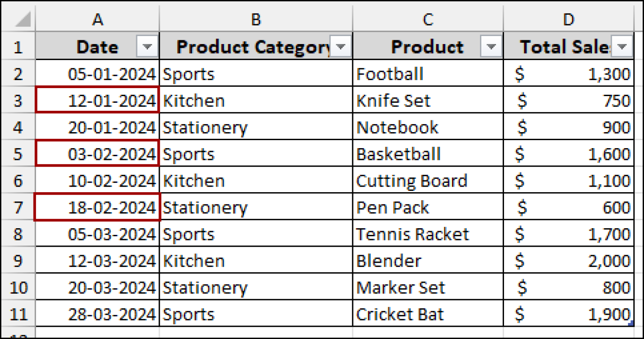Select column header C

(x=428, y=19)
